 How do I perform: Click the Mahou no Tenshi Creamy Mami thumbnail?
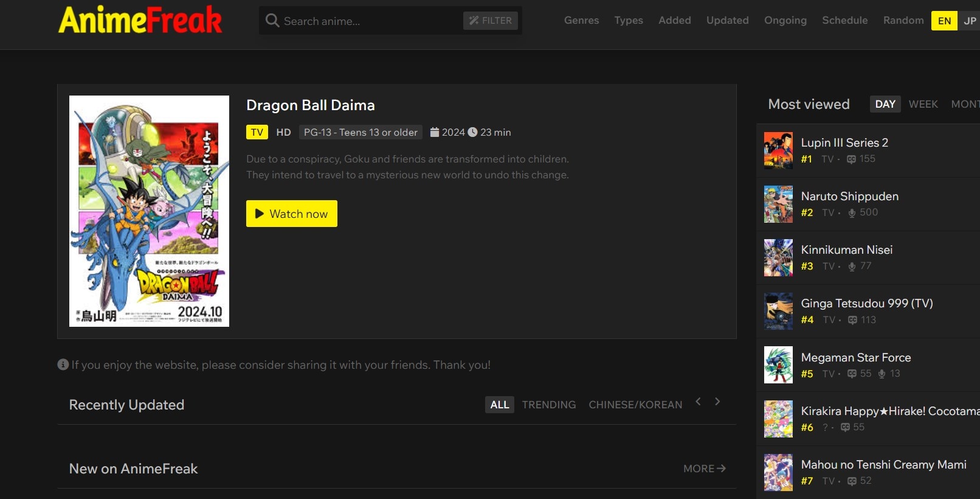point(778,472)
